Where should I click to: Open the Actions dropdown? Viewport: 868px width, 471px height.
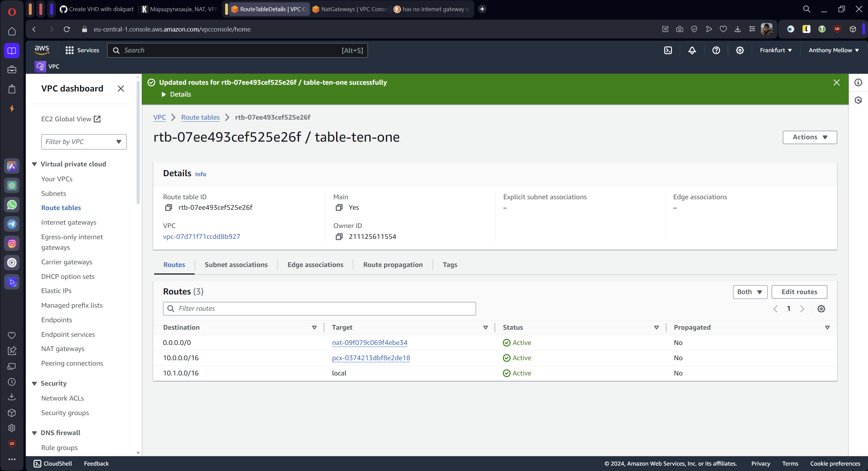(809, 137)
